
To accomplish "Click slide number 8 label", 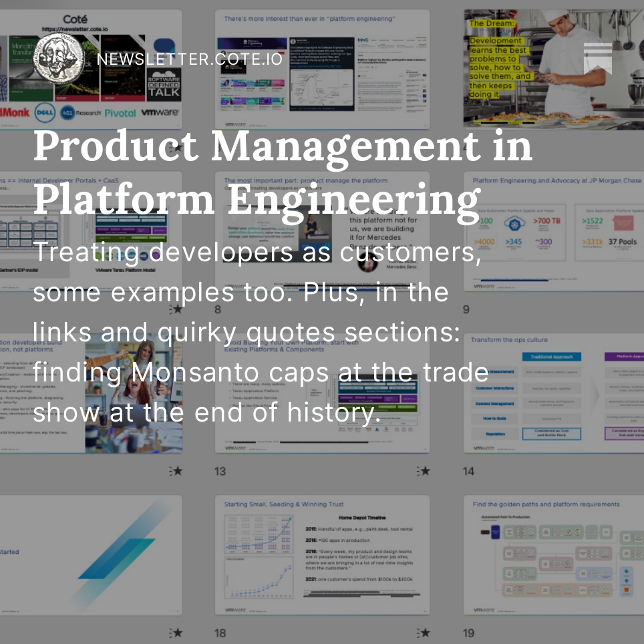I will (x=218, y=309).
